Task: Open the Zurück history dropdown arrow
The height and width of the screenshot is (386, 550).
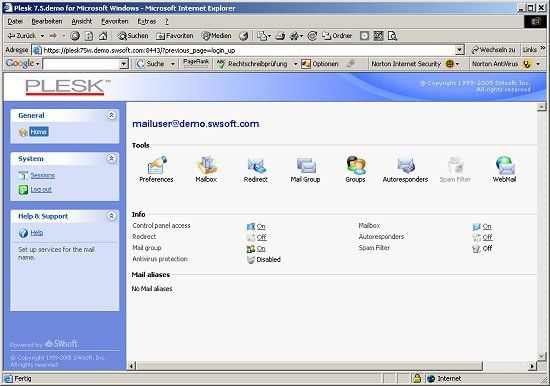Action: pyautogui.click(x=42, y=36)
